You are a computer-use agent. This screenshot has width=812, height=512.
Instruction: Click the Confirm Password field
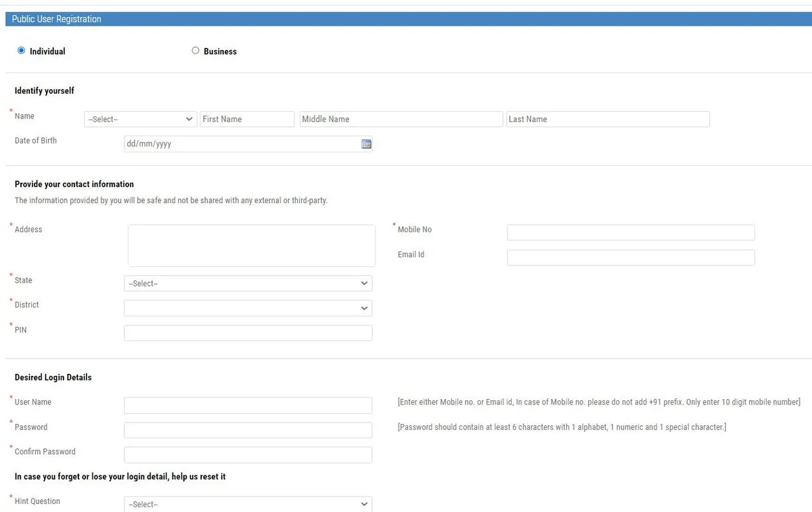pyautogui.click(x=248, y=455)
